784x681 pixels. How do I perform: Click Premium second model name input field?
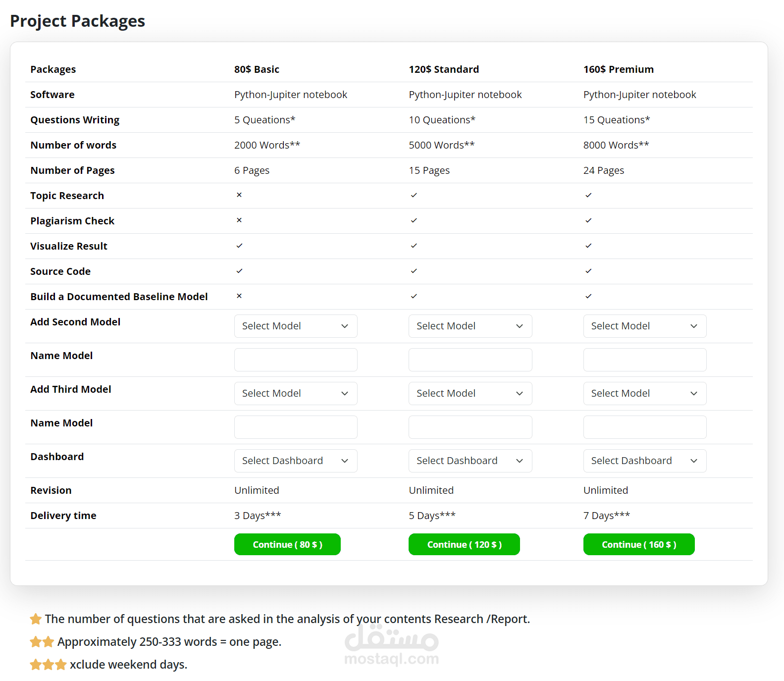point(644,360)
